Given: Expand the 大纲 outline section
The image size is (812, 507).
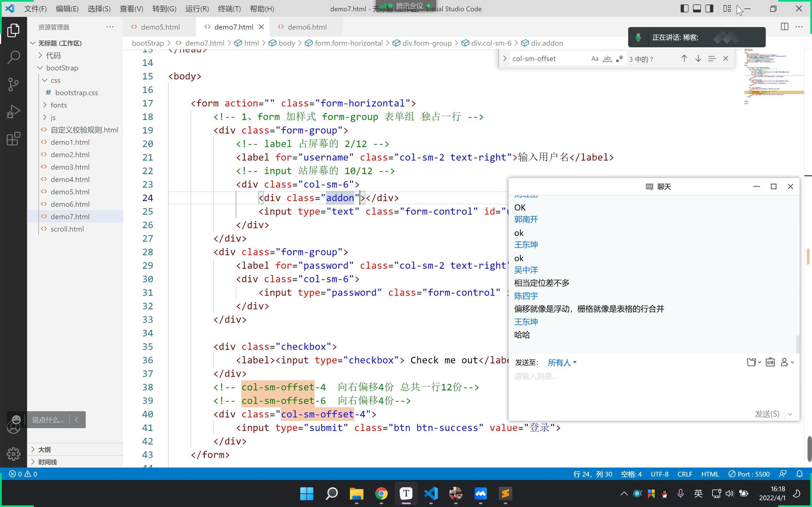Looking at the screenshot, I should click(44, 449).
